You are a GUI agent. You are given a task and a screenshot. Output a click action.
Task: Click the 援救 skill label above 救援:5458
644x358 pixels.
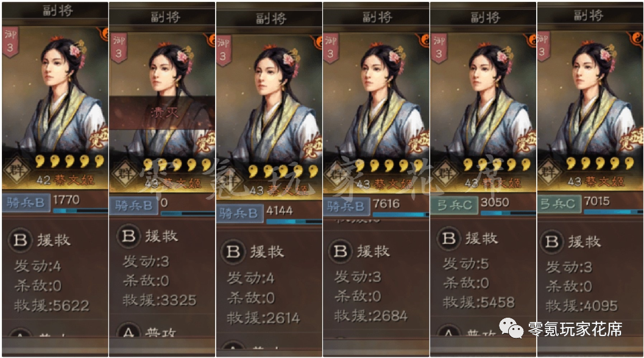[x=481, y=238]
